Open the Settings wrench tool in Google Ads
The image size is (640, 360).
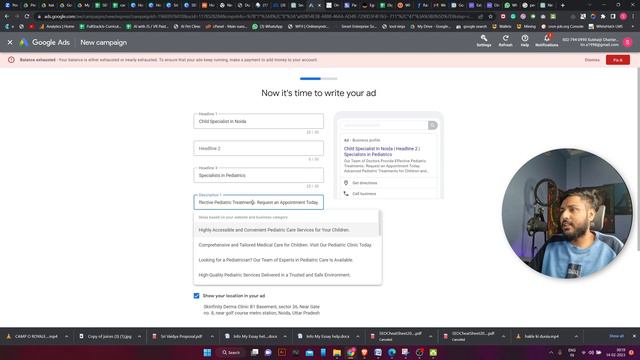click(484, 40)
